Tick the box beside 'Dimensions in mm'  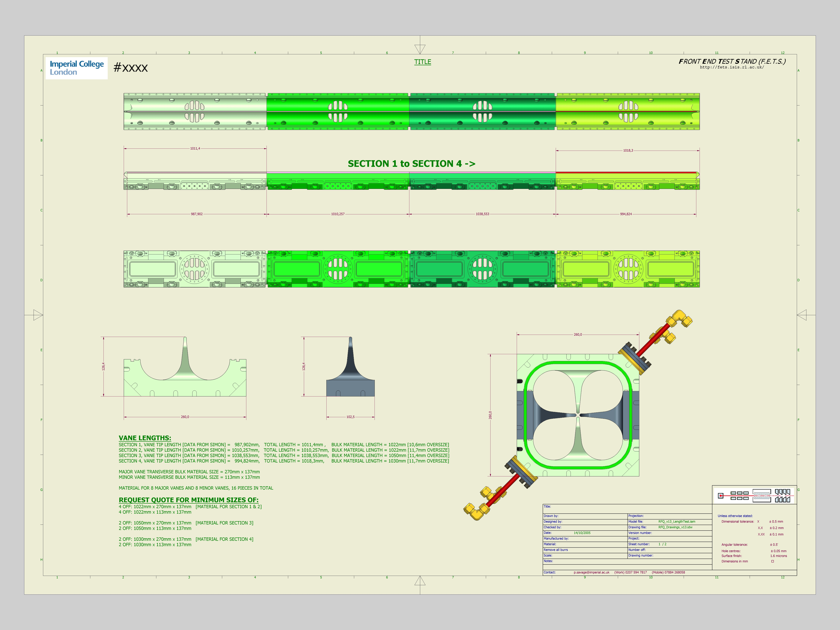point(772,562)
